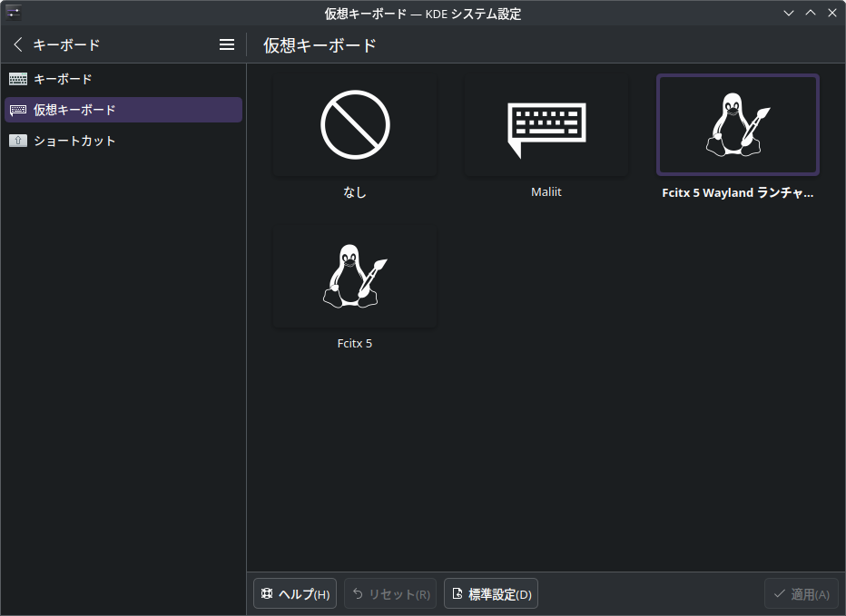Click the 適用(A) button
This screenshot has height=616, width=846.
pos(801,593)
